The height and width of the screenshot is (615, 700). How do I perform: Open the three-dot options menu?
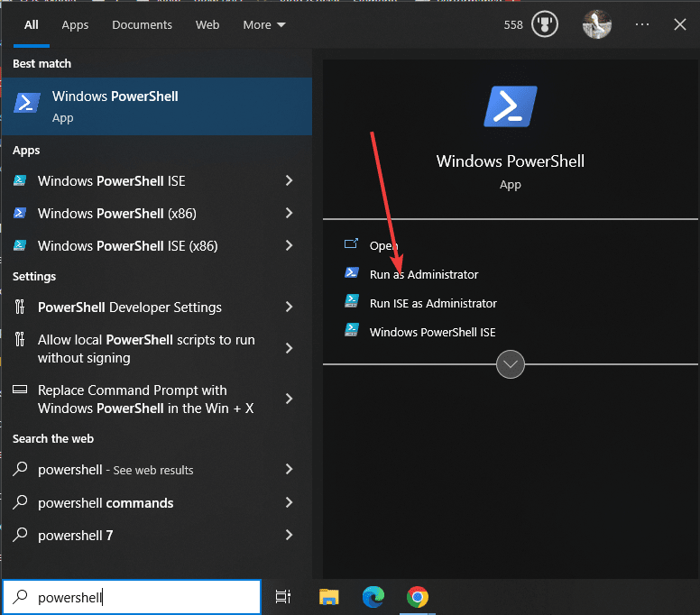click(642, 24)
